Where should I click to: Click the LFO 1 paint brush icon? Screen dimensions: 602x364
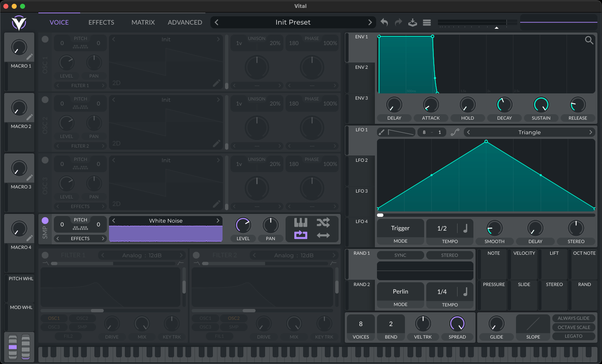pyautogui.click(x=382, y=132)
